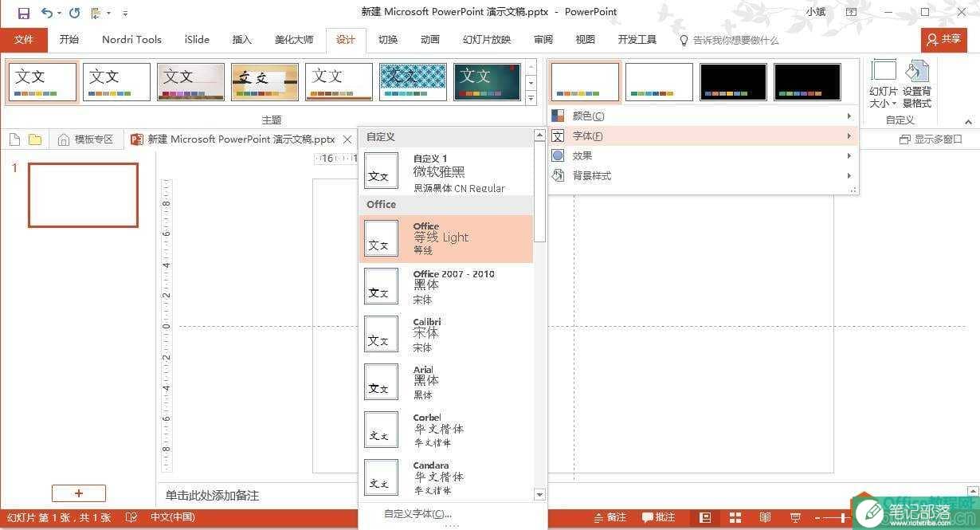
Task: Switch to Reading view icon
Action: pyautogui.click(x=765, y=517)
